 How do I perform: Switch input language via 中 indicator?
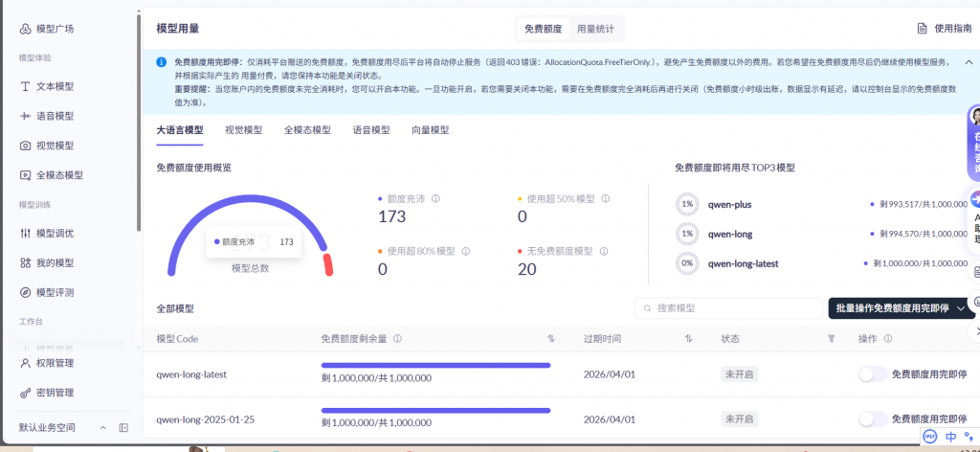pos(950,437)
